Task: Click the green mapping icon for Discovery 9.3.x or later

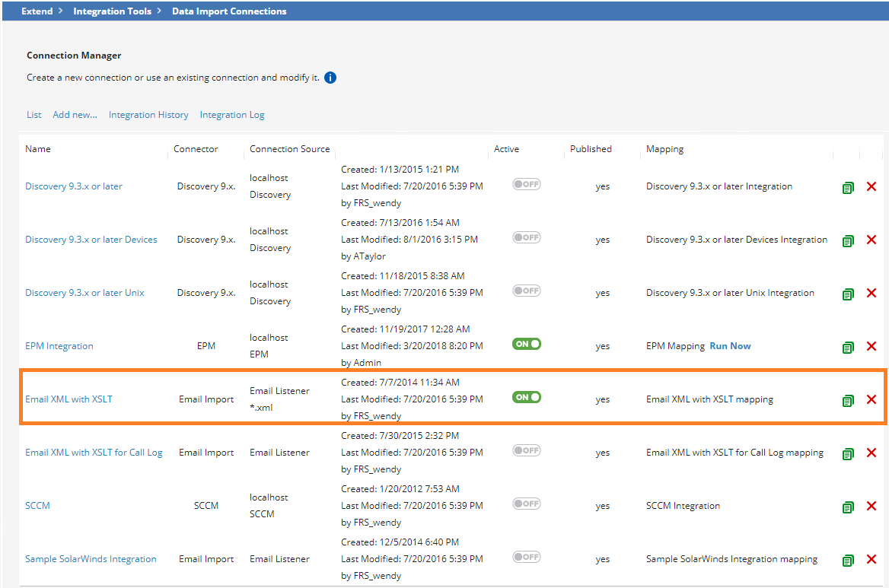Action: point(848,187)
